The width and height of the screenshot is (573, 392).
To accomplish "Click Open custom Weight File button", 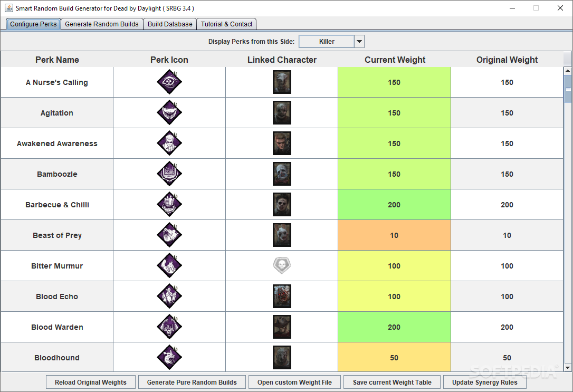I will coord(294,382).
